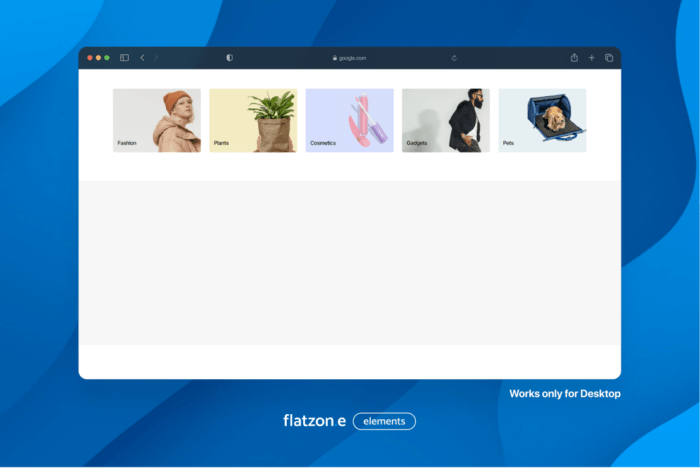Open the Cosmetics category card
This screenshot has width=700, height=468.
[x=349, y=120]
